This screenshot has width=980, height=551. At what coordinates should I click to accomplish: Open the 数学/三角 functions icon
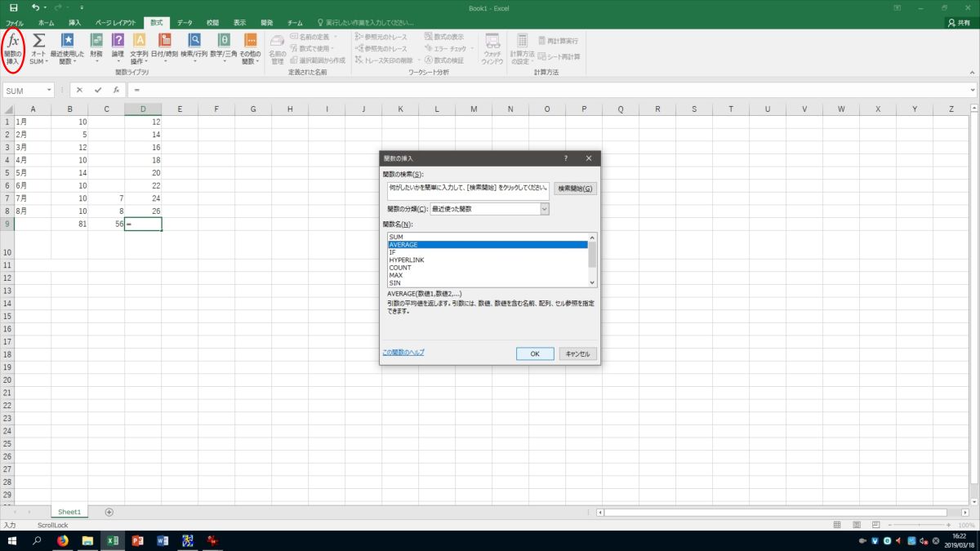[x=223, y=49]
